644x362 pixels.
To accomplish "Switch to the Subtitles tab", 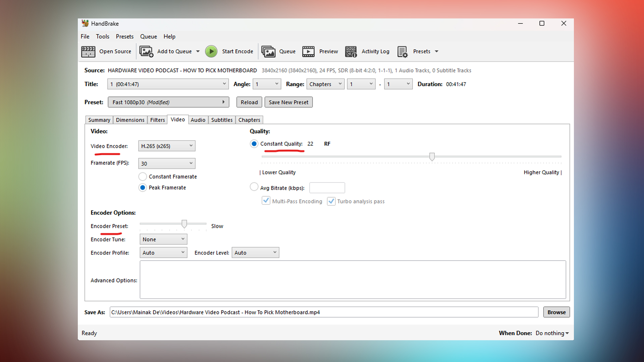I will [x=222, y=120].
